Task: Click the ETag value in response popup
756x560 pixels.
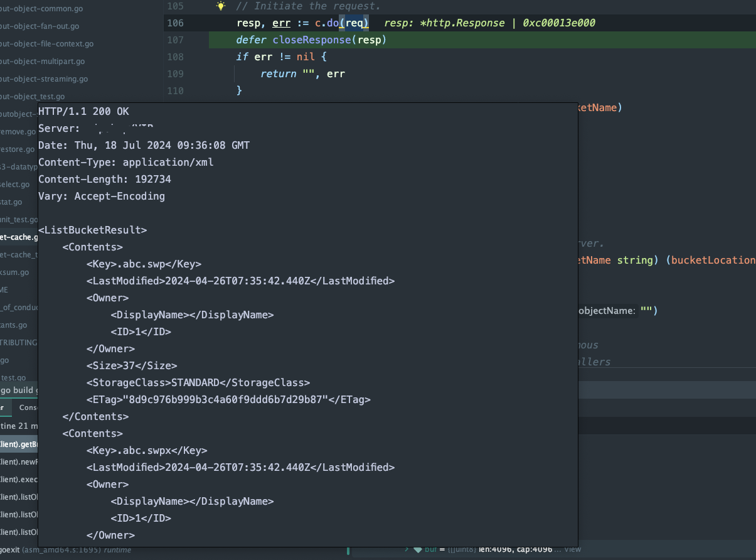Action: click(x=226, y=399)
